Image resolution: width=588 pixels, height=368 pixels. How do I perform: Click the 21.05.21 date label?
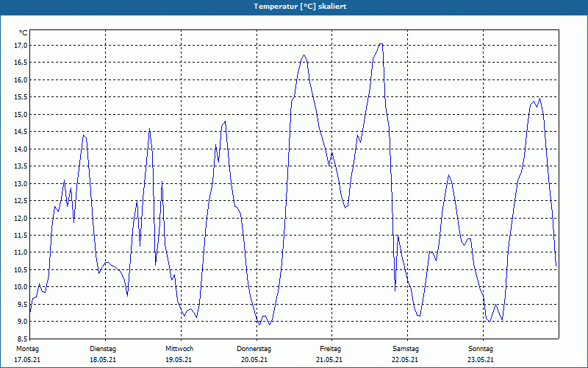coord(329,360)
